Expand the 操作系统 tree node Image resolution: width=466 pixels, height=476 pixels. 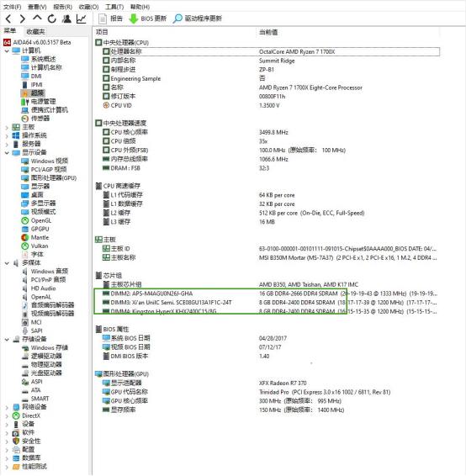tap(7, 136)
